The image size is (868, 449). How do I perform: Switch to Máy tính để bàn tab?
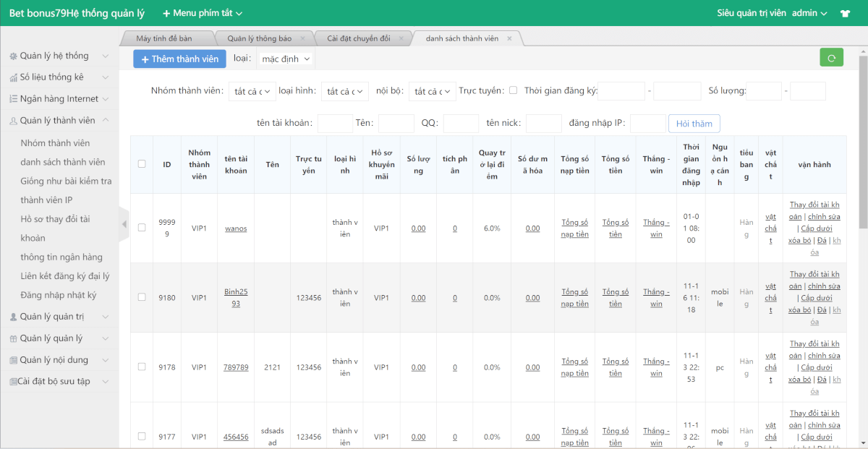164,38
